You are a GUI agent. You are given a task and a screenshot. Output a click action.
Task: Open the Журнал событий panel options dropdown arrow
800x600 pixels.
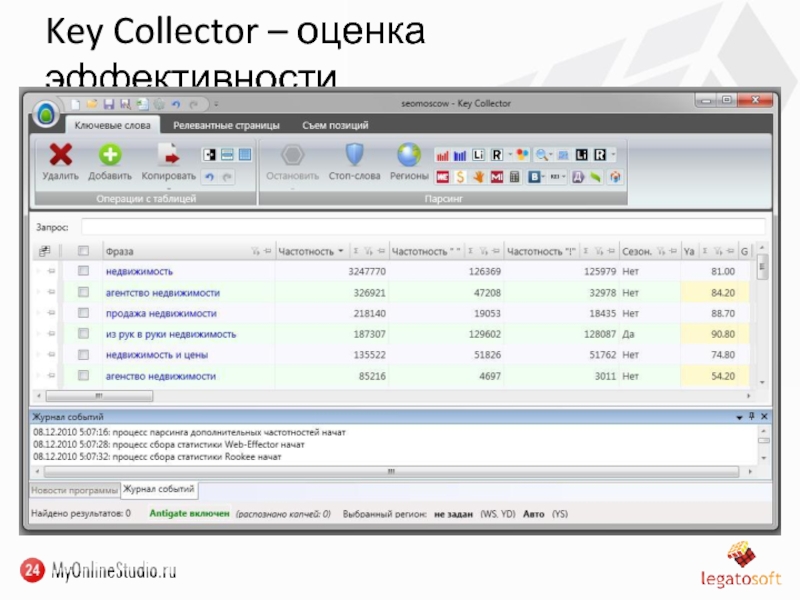739,417
